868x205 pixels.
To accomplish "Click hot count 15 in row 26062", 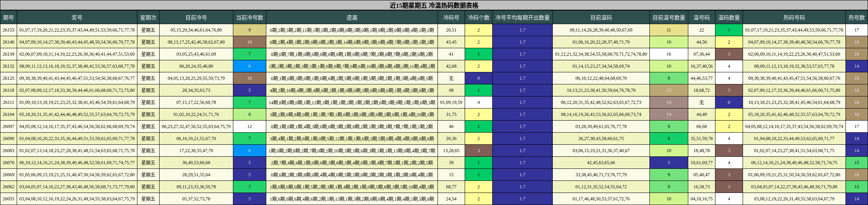I will (857, 187).
